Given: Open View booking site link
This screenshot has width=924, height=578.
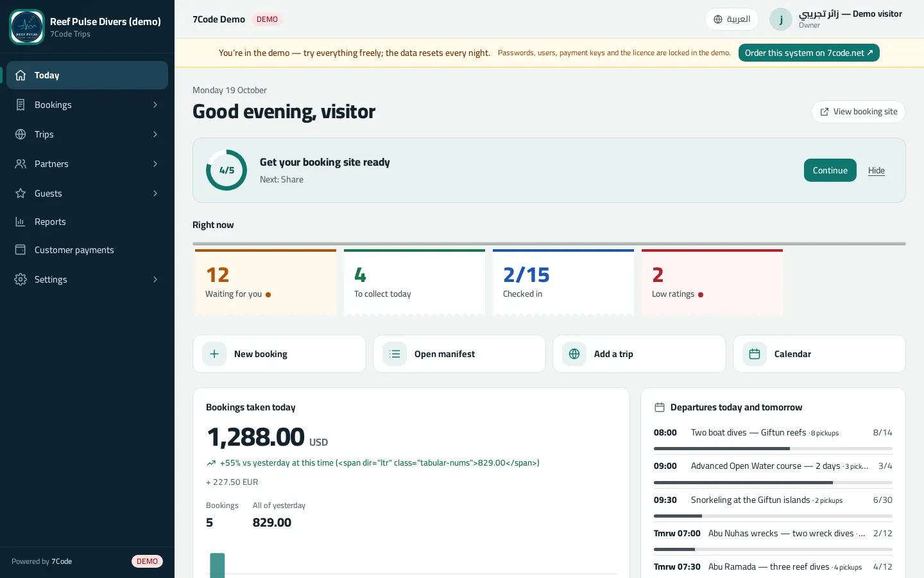Looking at the screenshot, I should point(859,112).
